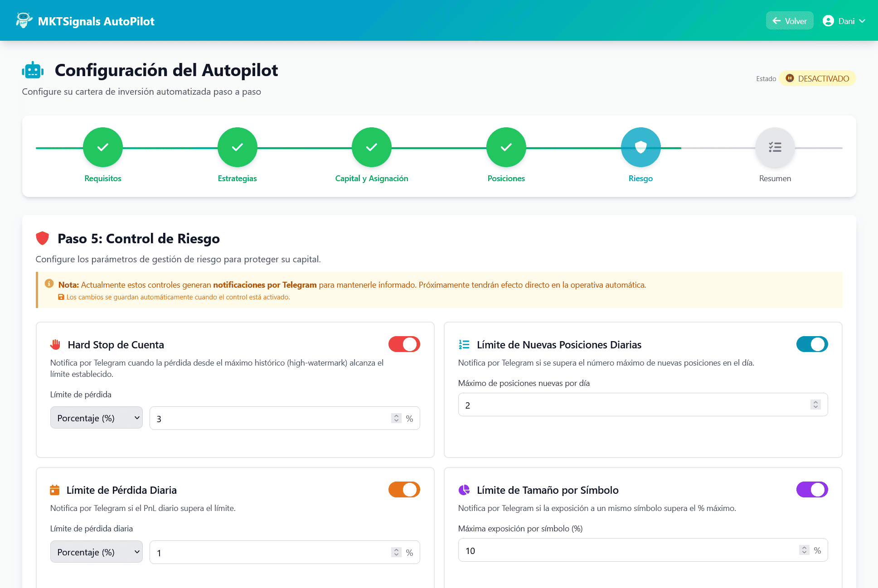Click the Requisitos checkmark step circle
Screen dimensions: 878x588
(103, 147)
